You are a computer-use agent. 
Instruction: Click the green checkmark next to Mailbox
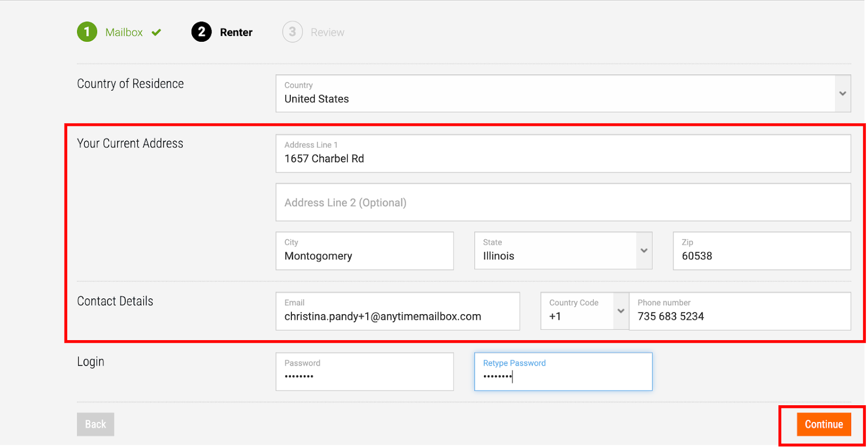[x=156, y=33]
